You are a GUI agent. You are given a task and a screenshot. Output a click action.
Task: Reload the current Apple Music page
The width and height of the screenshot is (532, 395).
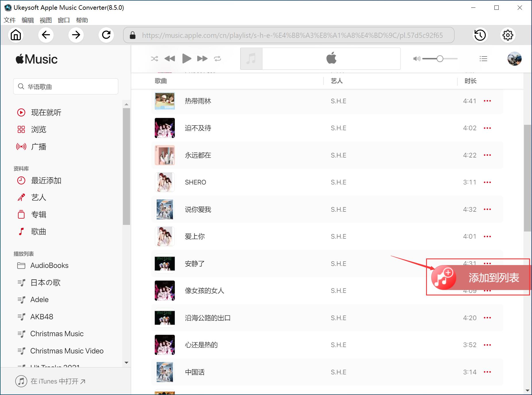(106, 35)
